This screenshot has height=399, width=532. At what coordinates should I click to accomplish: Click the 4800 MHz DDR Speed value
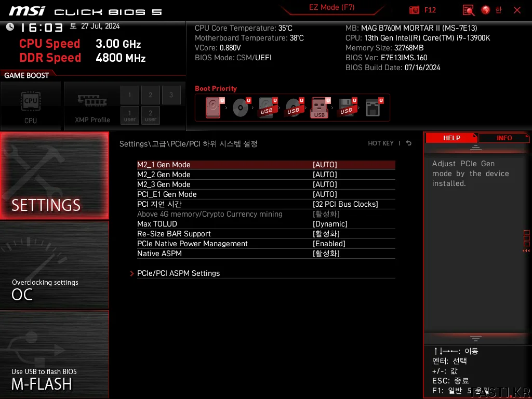pos(121,58)
